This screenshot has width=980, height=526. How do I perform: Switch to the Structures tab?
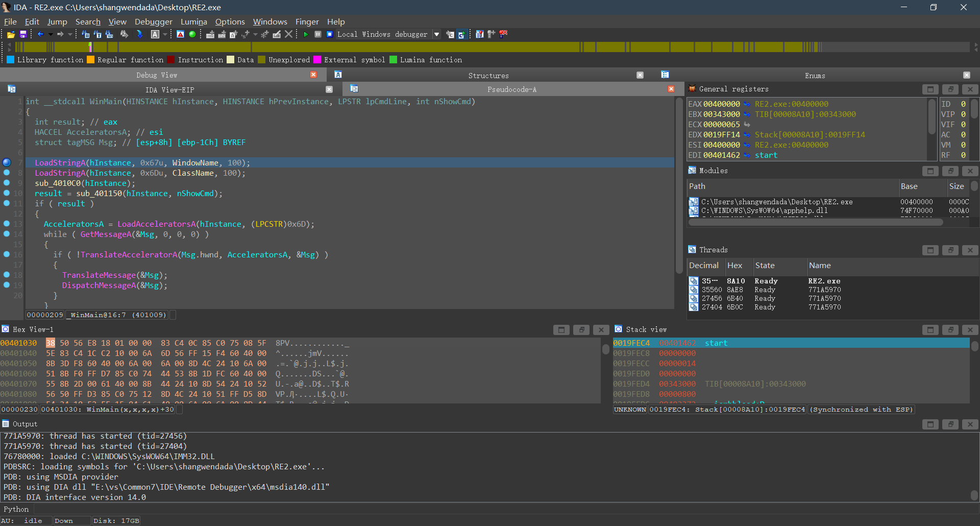point(488,75)
